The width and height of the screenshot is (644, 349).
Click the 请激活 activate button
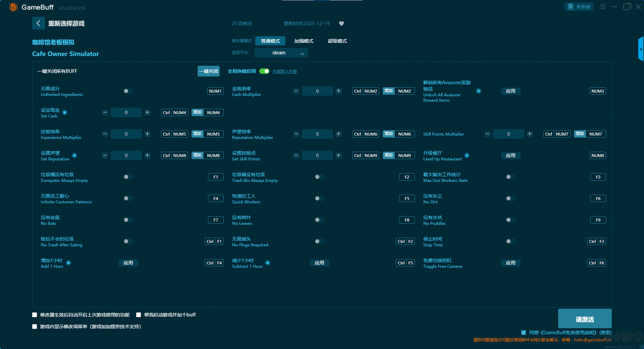pyautogui.click(x=585, y=319)
